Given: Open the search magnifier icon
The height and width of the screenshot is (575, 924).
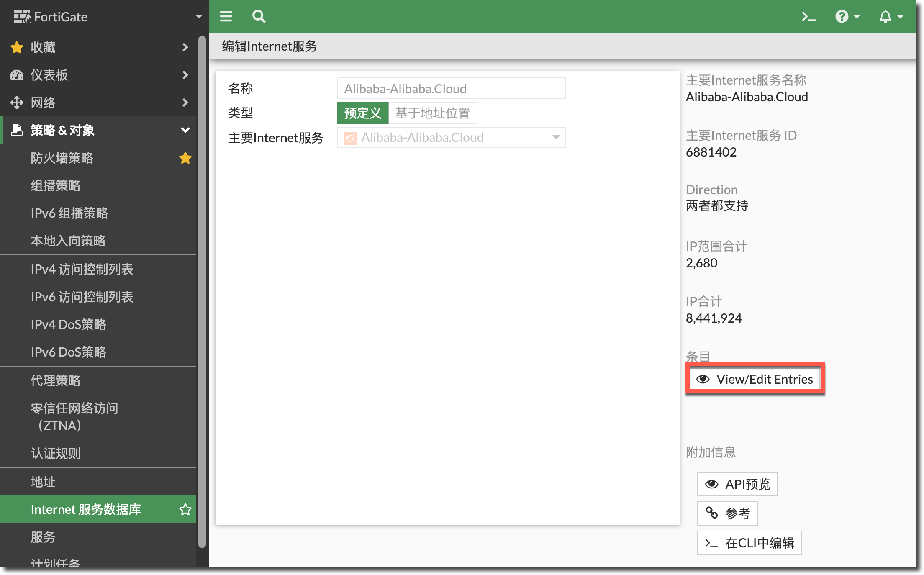Looking at the screenshot, I should pyautogui.click(x=259, y=17).
